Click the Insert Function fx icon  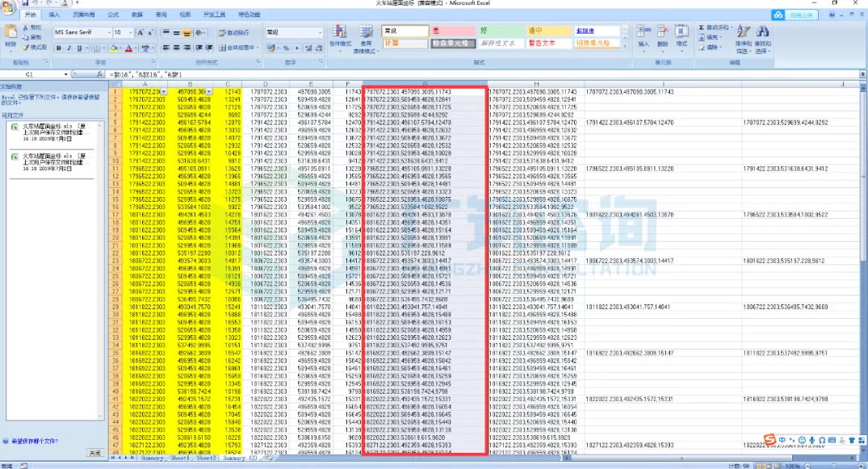click(x=100, y=74)
